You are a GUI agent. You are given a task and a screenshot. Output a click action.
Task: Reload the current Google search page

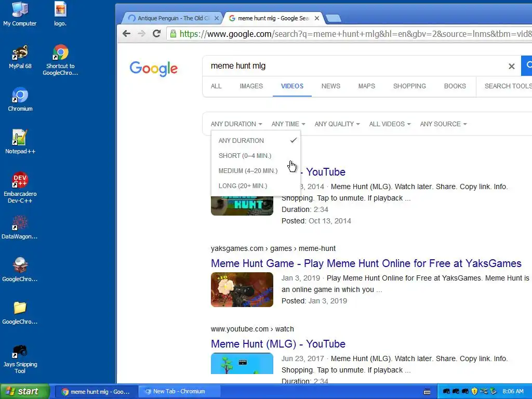click(156, 34)
